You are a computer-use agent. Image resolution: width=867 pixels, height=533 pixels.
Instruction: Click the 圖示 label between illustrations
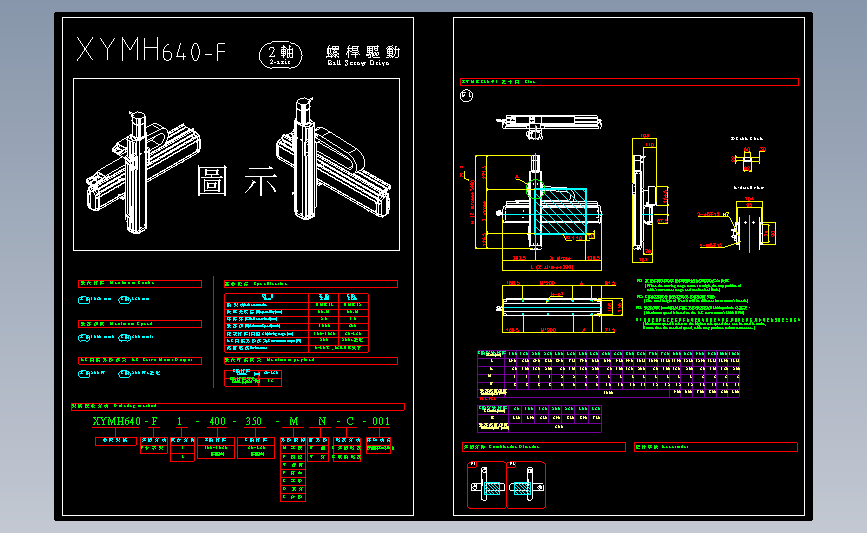tap(237, 181)
